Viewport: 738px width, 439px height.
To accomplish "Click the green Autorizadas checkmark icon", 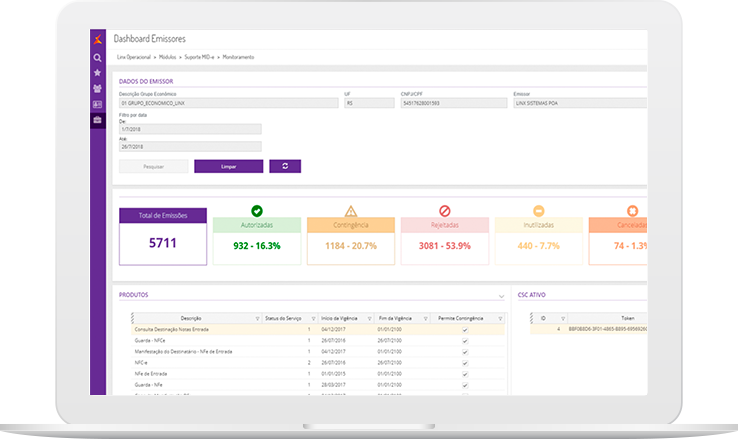I will pyautogui.click(x=256, y=211).
